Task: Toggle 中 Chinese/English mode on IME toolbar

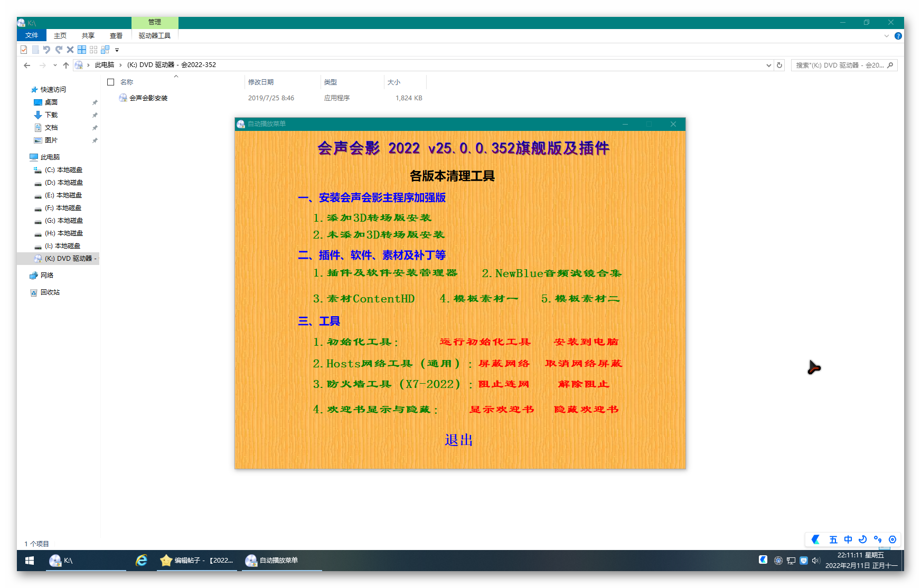Action: pos(848,539)
